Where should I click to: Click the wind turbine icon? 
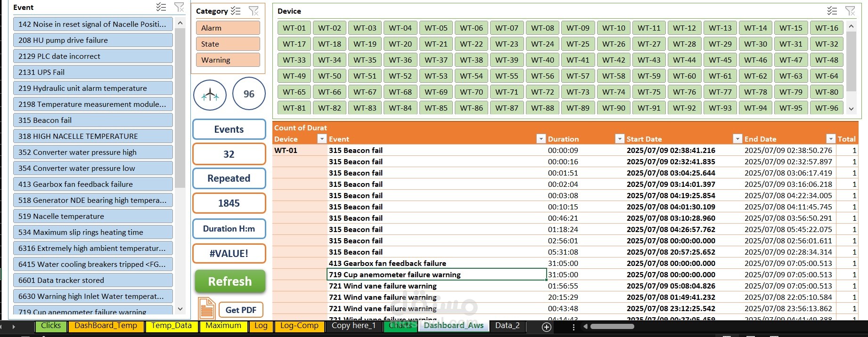coord(210,95)
